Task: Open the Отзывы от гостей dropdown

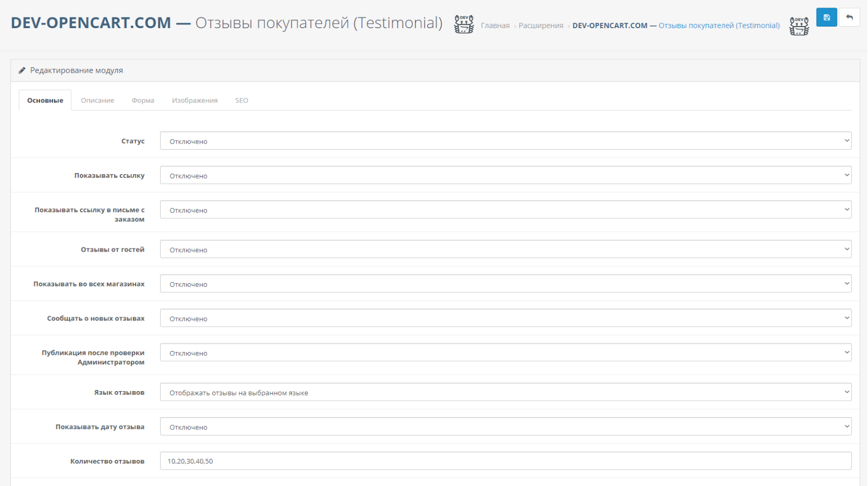Action: [506, 250]
